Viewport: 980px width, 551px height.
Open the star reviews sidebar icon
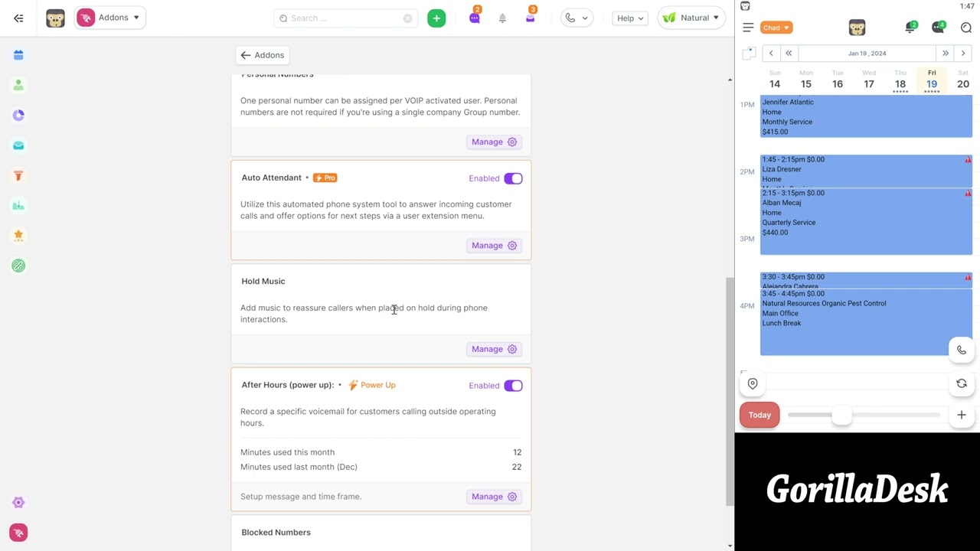coord(18,235)
